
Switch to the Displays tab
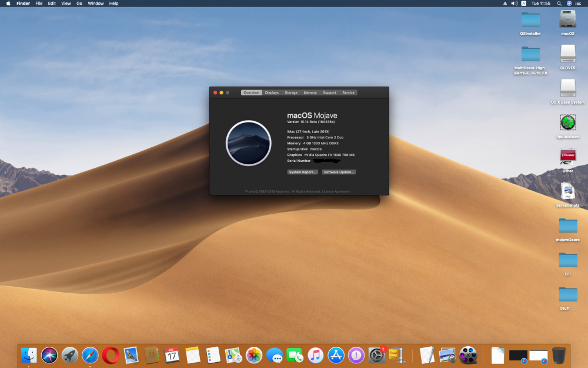tap(272, 93)
